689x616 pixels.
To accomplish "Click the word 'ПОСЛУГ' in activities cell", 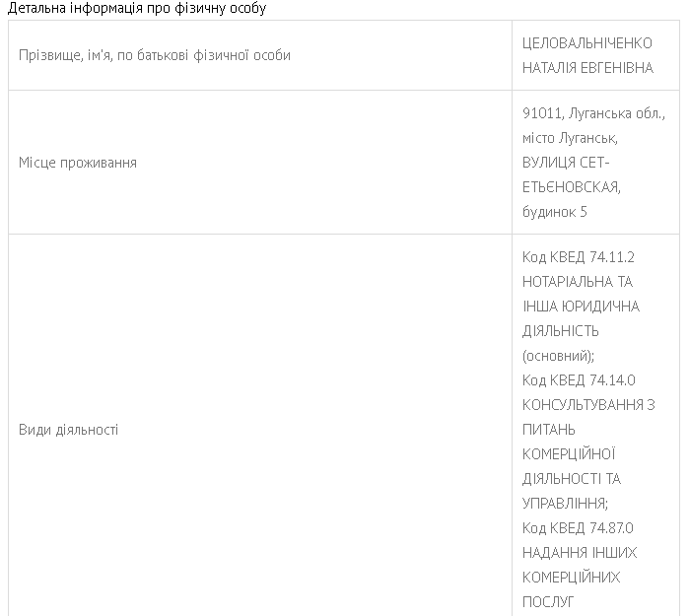I will click(x=548, y=601).
